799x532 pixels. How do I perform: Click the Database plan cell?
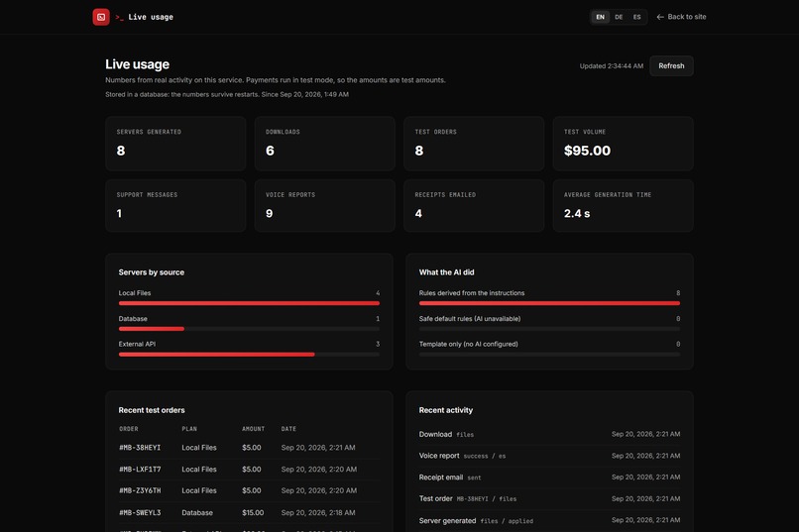click(x=197, y=512)
